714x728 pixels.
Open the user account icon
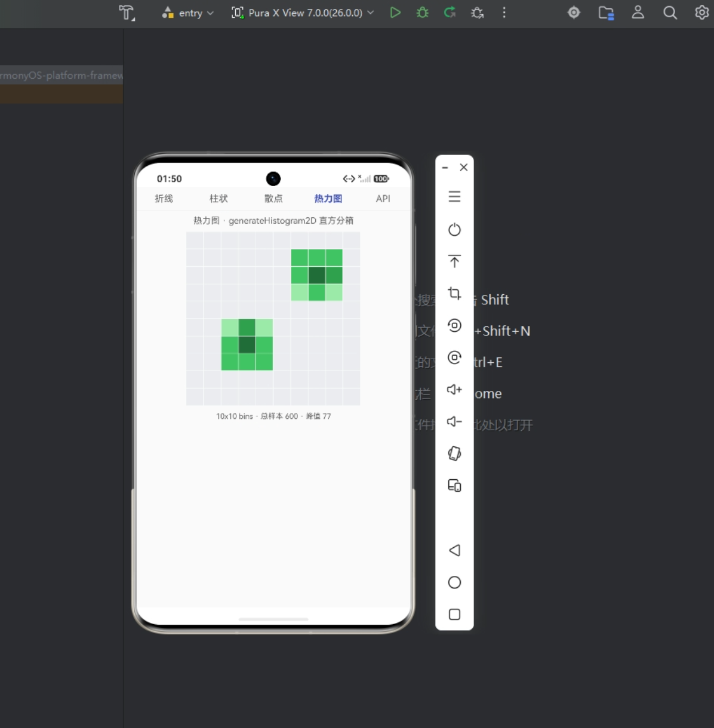[638, 13]
